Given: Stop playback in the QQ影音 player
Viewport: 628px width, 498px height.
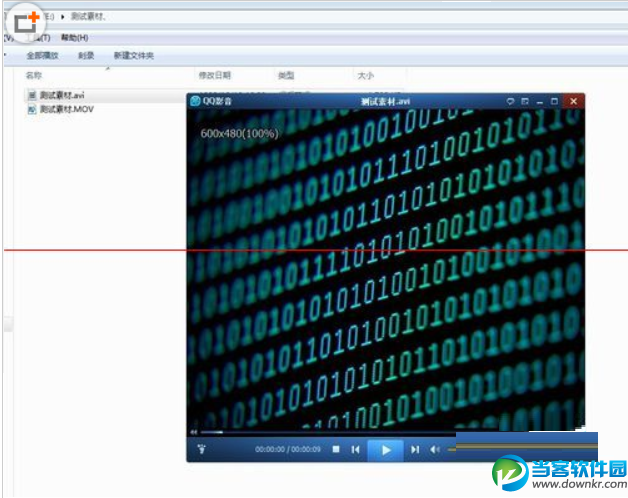Looking at the screenshot, I should (x=336, y=450).
